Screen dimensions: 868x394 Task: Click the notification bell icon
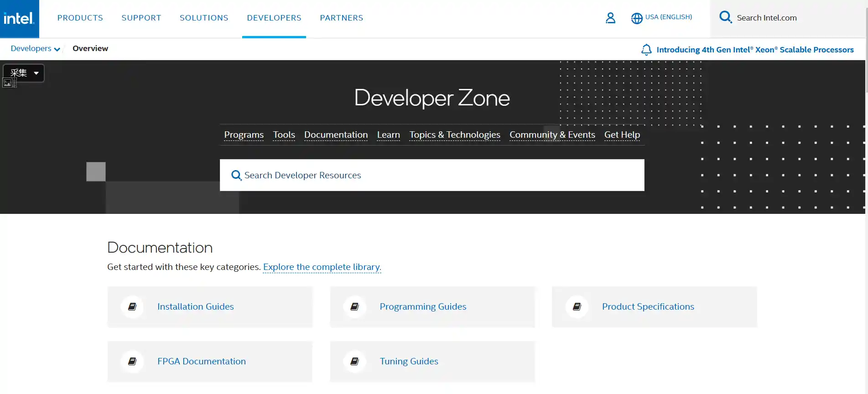[x=646, y=49]
